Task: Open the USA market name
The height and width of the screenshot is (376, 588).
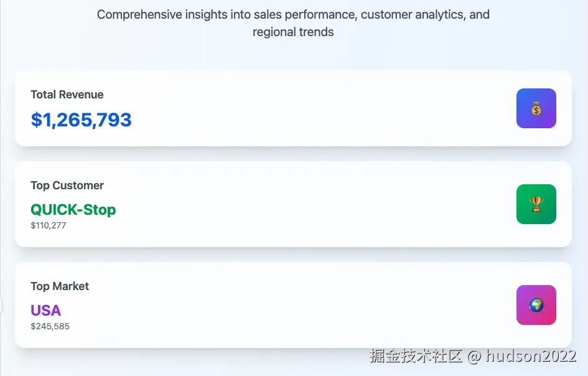Action: (x=46, y=310)
